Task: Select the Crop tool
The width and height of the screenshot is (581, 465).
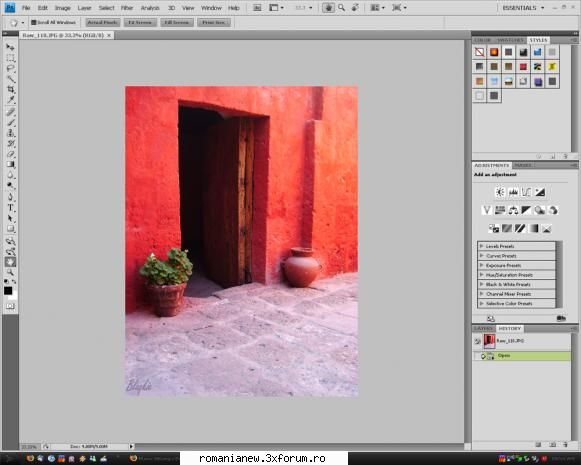Action: [10, 89]
